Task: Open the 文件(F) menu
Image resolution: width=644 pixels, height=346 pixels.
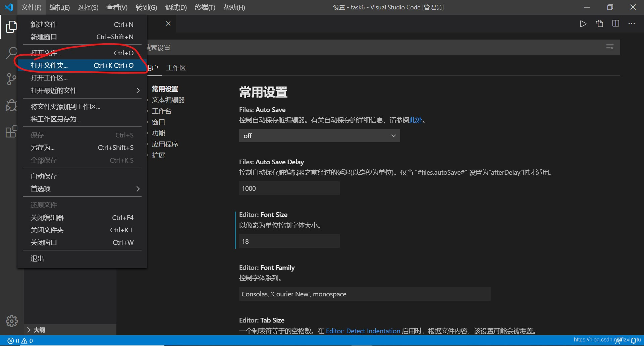Action: 31,7
